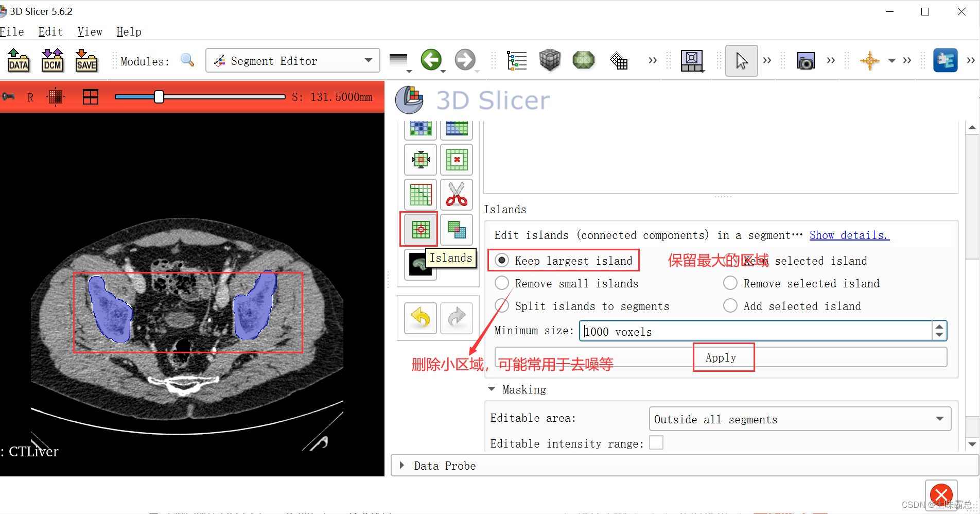Enable Editable intensity range checkbox
Image resolution: width=980 pixels, height=514 pixels.
pyautogui.click(x=656, y=443)
